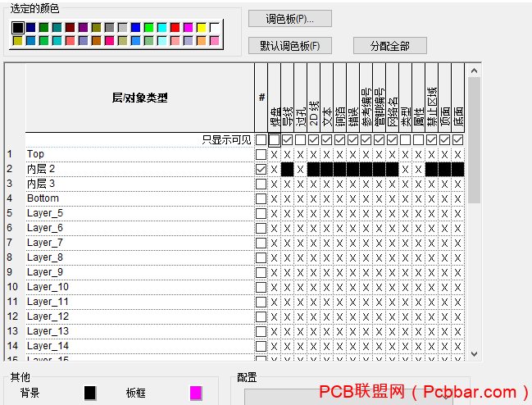The image size is (532, 405).
Task: Pick the salmon red color swatch
Action: (x=70, y=41)
